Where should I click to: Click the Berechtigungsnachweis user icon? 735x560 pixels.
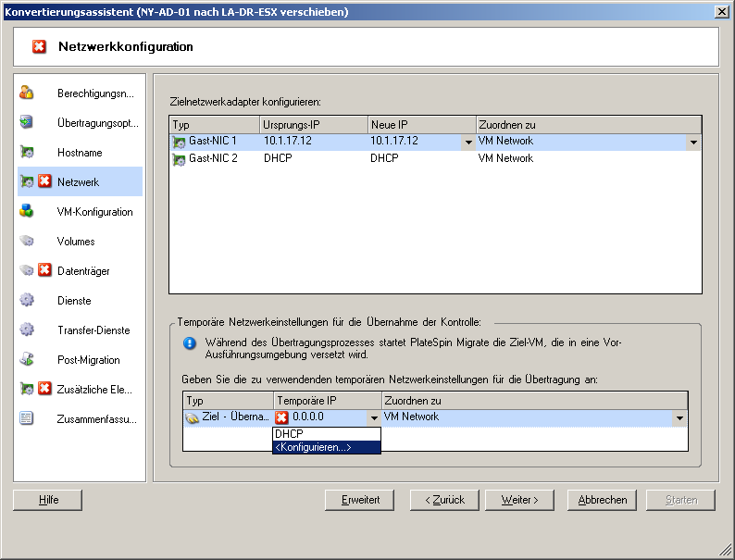pos(26,93)
